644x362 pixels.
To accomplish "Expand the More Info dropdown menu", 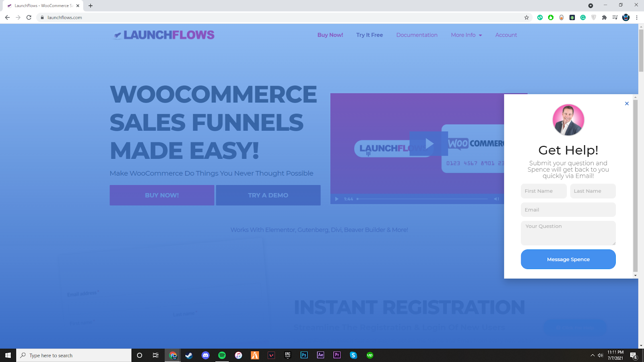I will click(466, 35).
